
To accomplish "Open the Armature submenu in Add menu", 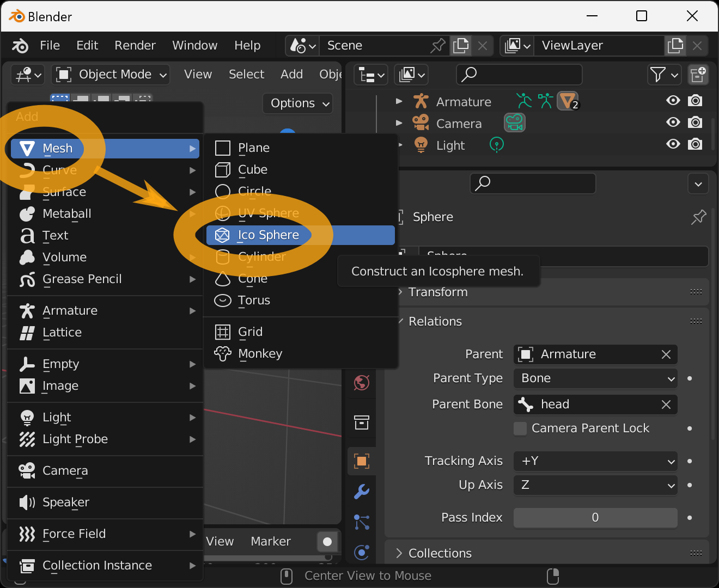I will coord(105,311).
